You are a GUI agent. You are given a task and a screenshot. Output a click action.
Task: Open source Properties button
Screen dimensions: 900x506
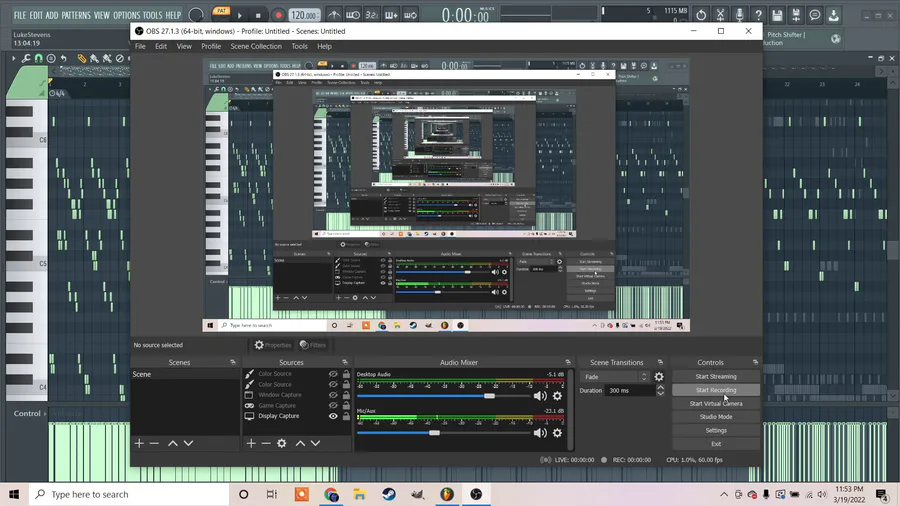pyautogui.click(x=273, y=345)
